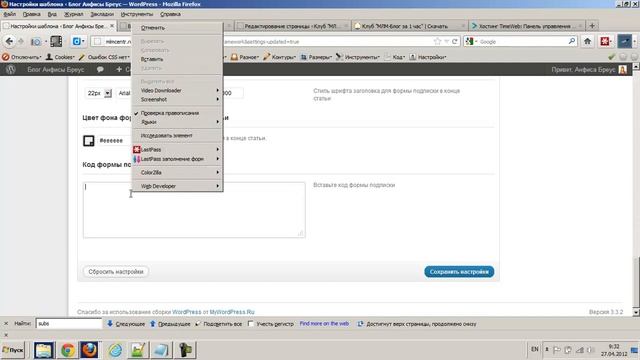640x360 pixels.
Task: Click the WordPress logo in the admin bar
Action: [11, 69]
